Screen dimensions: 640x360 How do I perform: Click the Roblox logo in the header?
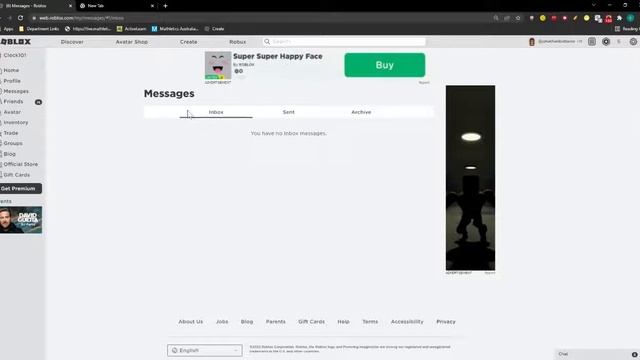(x=16, y=42)
